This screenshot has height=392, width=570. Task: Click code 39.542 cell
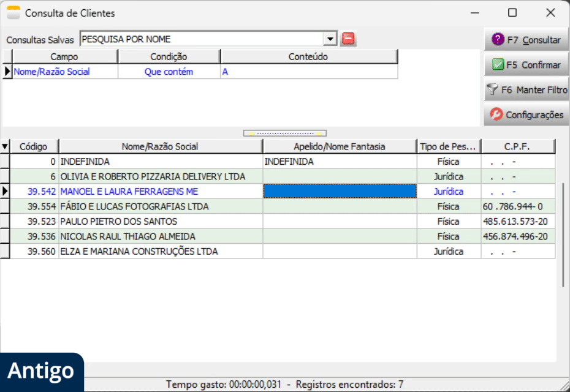click(x=34, y=192)
